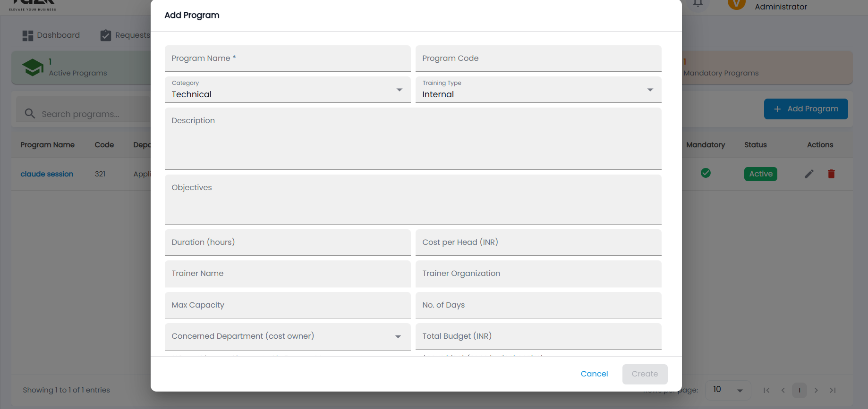Click the Code column header
The width and height of the screenshot is (868, 409).
[x=104, y=145]
